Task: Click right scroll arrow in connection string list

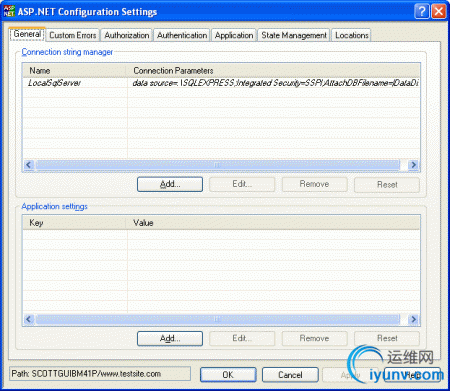Action: [x=413, y=165]
